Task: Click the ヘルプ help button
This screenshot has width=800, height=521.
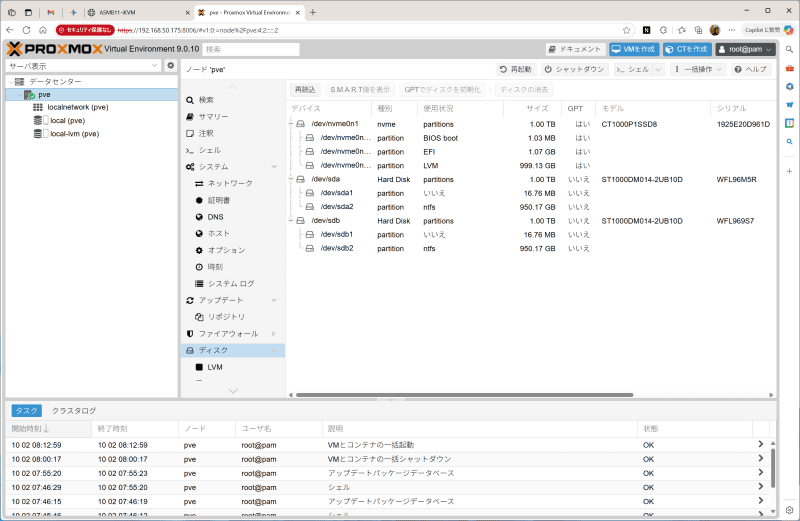Action: (751, 69)
